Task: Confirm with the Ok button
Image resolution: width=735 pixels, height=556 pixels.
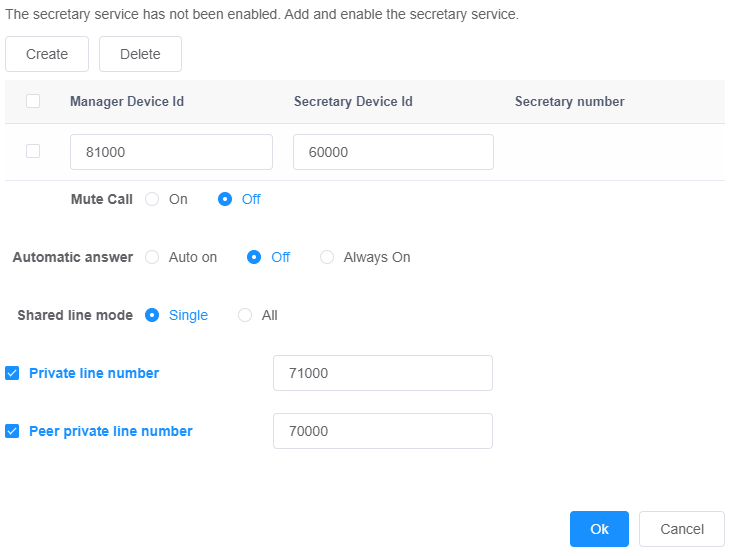Action: coord(599,529)
